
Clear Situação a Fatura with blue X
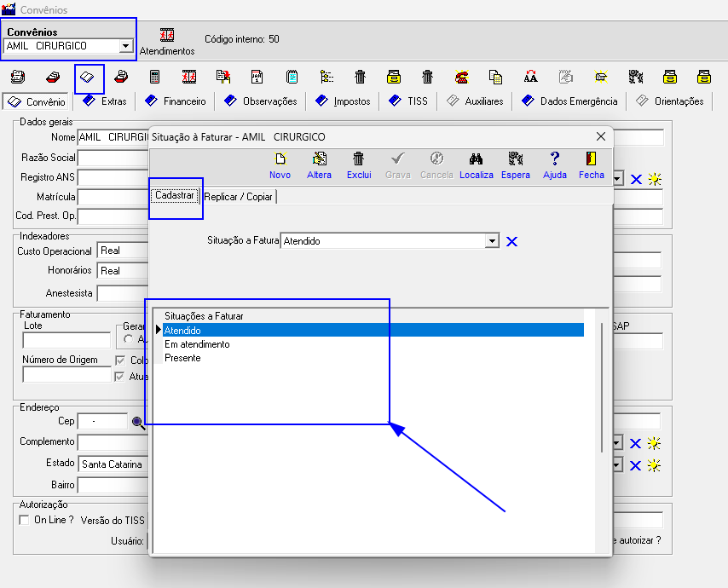pyautogui.click(x=511, y=242)
